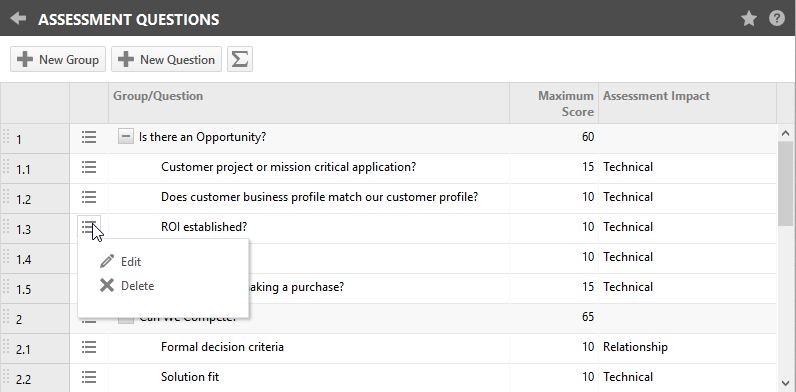
Task: Click drag handle of row 2.2
Action: click(x=6, y=377)
